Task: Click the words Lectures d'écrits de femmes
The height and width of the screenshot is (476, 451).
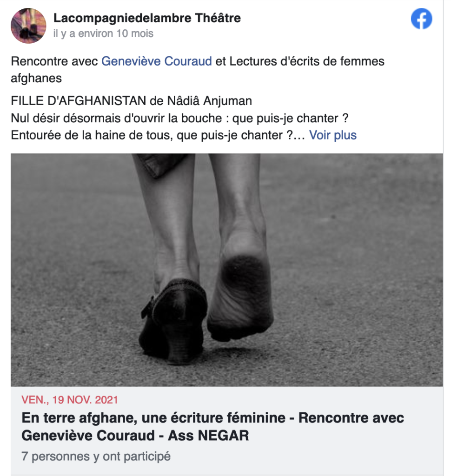Action: (x=307, y=61)
